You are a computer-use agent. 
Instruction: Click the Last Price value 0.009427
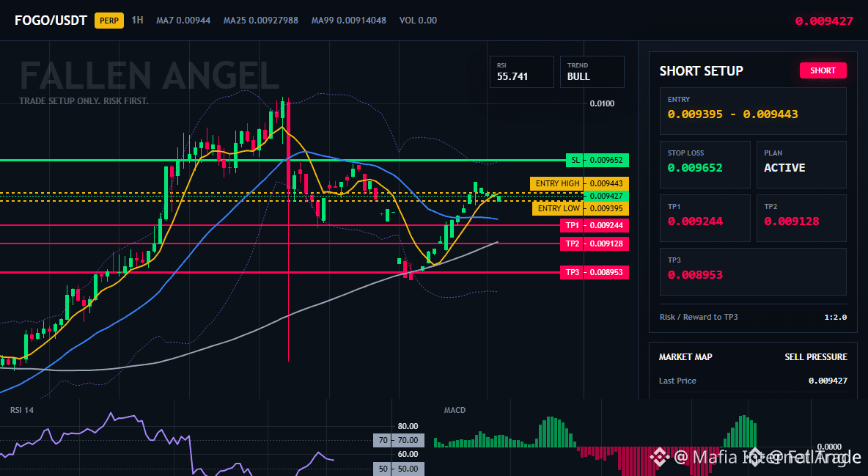tap(828, 381)
